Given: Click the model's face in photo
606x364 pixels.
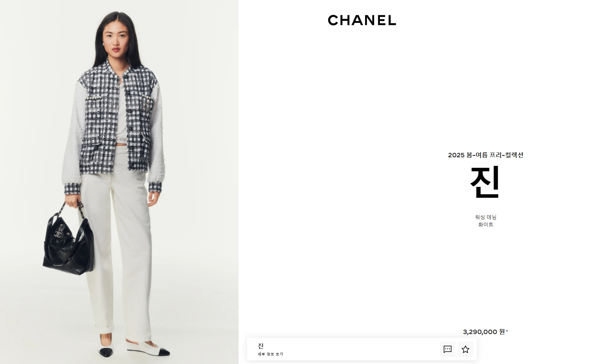Looking at the screenshot, I should pos(115,39).
